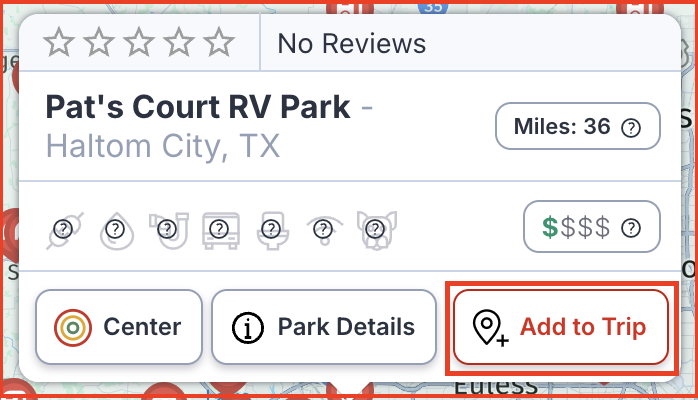Click the Miles: 36 distance badge
The image size is (698, 400).
[x=578, y=126]
